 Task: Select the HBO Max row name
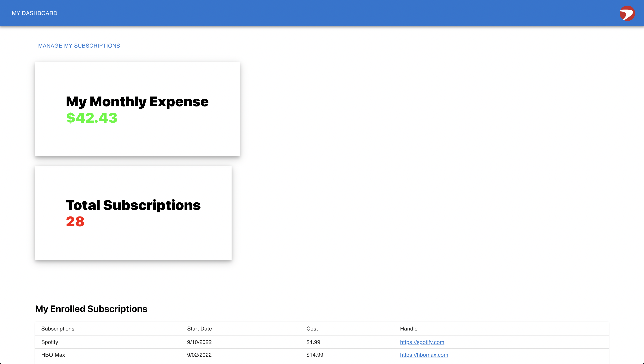53,355
